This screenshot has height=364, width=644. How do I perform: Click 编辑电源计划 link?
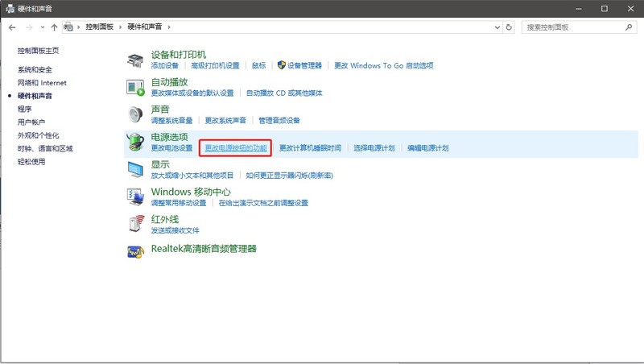coord(428,148)
